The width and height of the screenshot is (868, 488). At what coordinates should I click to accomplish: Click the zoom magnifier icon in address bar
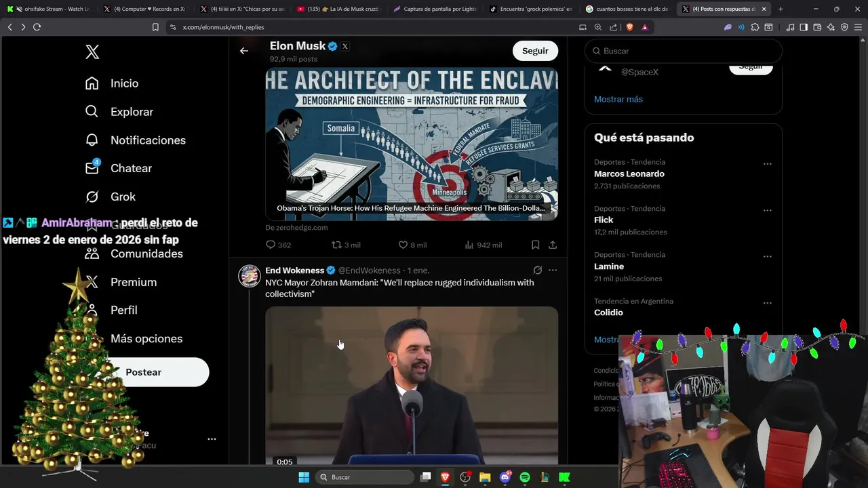coord(597,27)
